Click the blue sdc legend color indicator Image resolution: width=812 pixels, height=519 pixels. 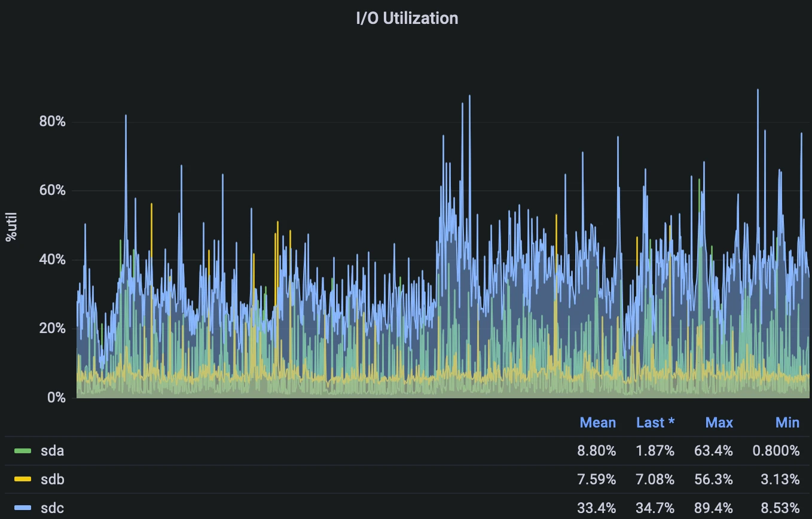point(23,508)
